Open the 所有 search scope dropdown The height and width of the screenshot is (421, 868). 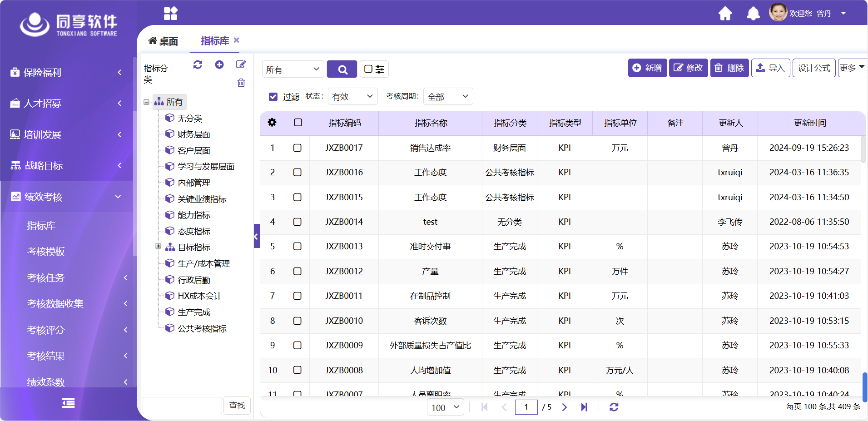(293, 69)
